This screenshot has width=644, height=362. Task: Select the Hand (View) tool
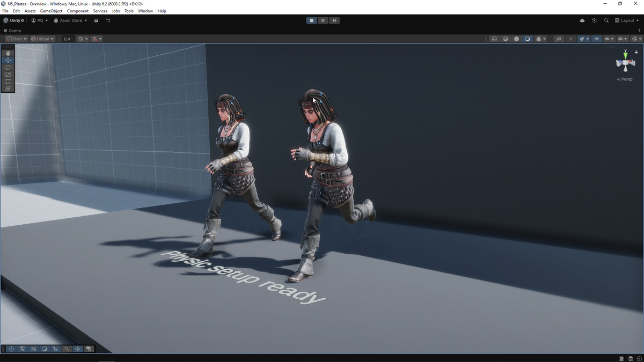(x=8, y=53)
